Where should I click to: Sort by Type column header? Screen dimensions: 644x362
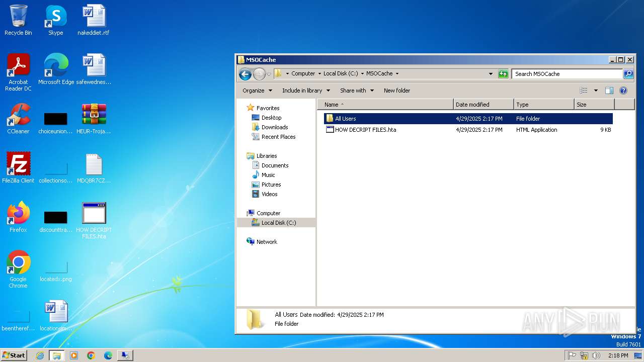click(x=544, y=105)
